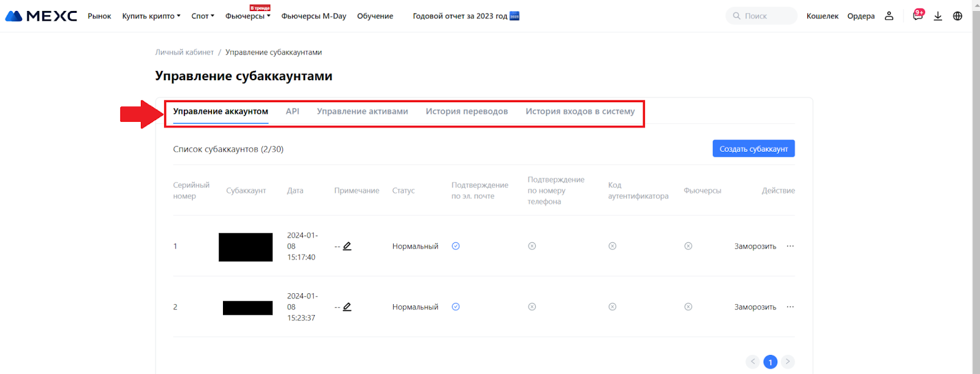Open notifications with 9+ badge
The width and height of the screenshot is (980, 374).
click(x=917, y=16)
